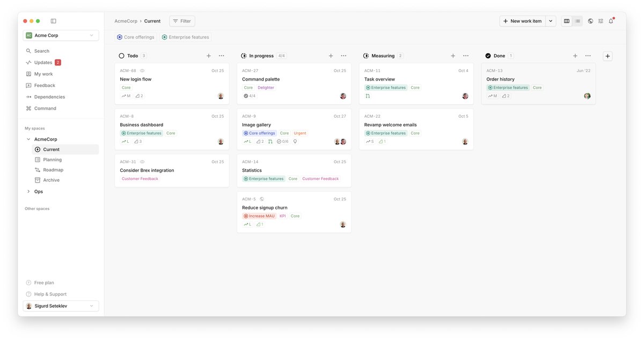Click the watch eye icon on ACM-68
Screen dimensions: 644x340
coord(142,71)
